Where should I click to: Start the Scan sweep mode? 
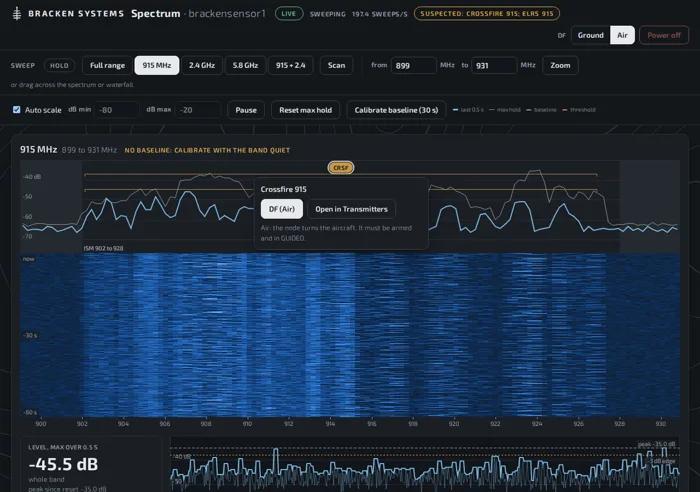336,65
